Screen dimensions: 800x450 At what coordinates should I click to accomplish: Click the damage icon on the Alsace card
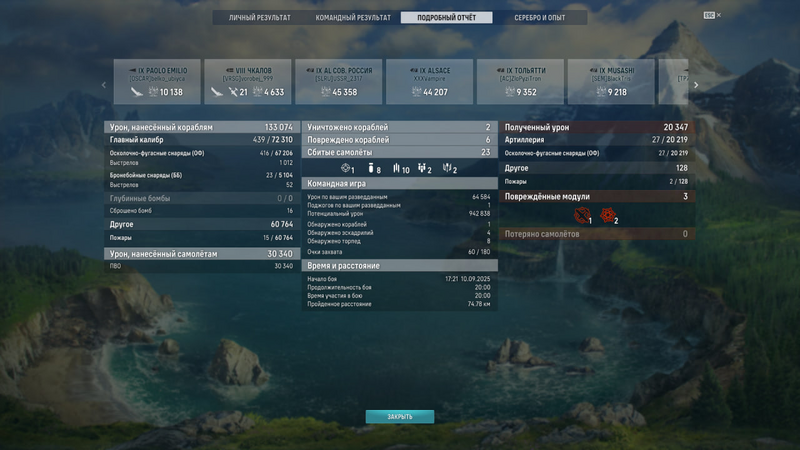tap(416, 92)
